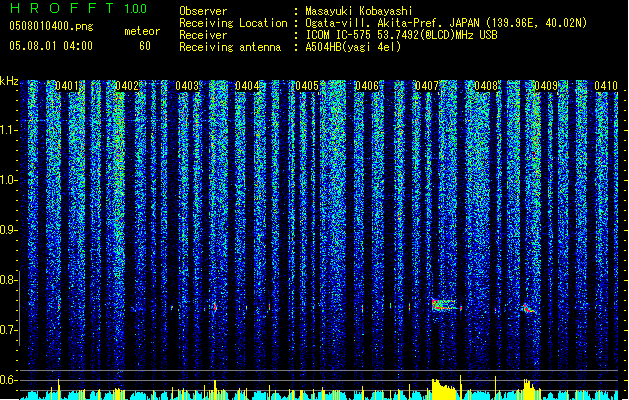The height and width of the screenshot is (400, 629).
Task: Click the 0404 time marker
Action: coord(247,86)
